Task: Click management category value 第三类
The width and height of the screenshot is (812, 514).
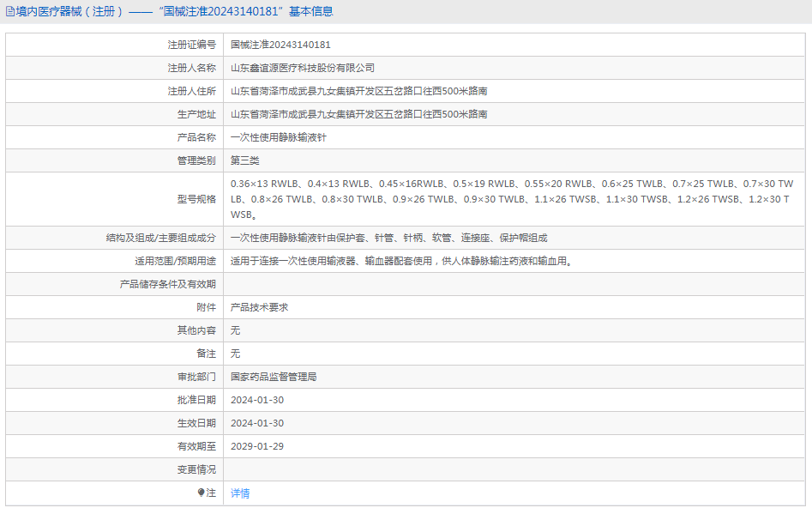Action: (x=244, y=160)
